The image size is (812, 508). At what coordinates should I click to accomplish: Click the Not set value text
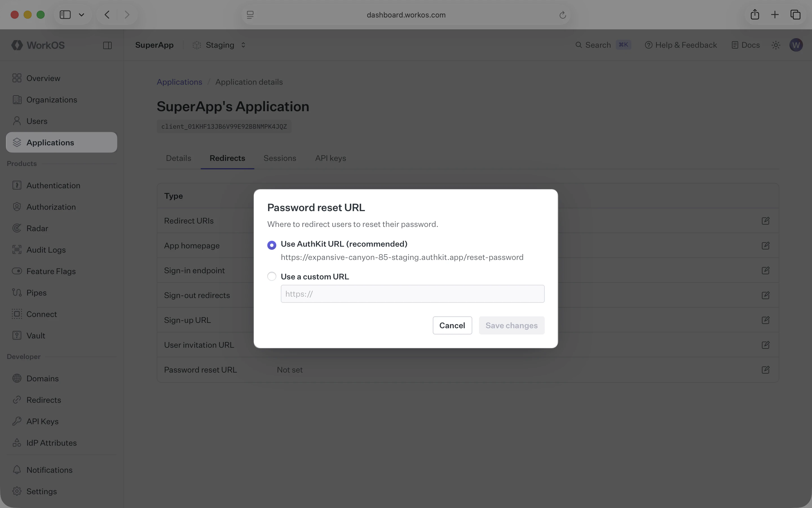pyautogui.click(x=290, y=370)
